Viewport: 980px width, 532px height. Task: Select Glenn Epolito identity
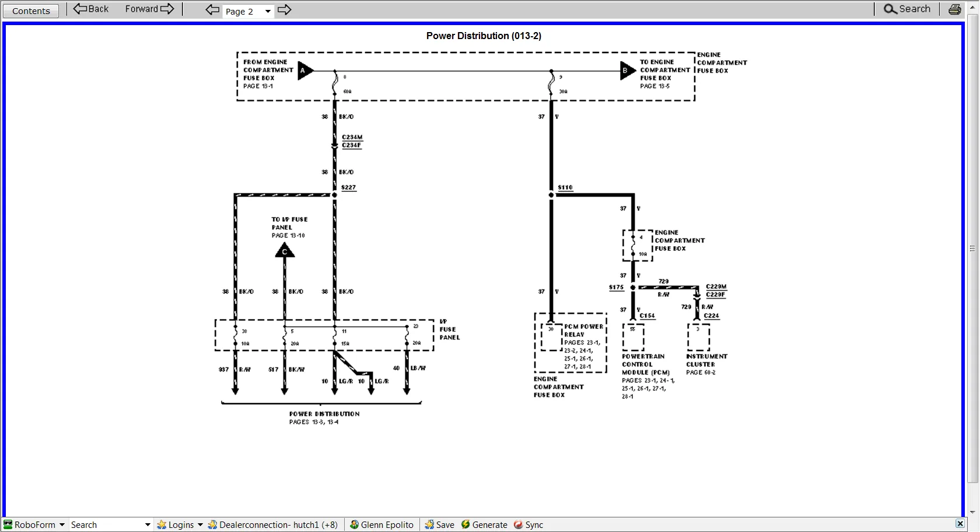coord(381,525)
